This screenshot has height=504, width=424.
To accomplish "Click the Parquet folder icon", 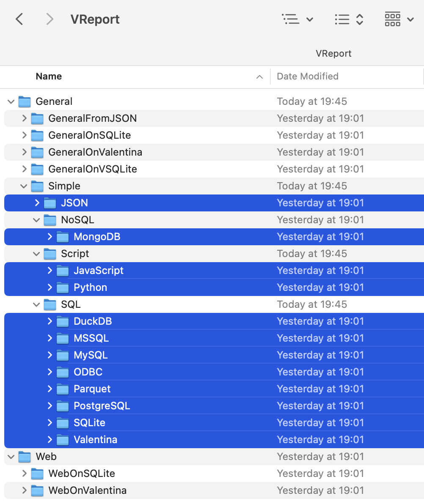I will 63,389.
